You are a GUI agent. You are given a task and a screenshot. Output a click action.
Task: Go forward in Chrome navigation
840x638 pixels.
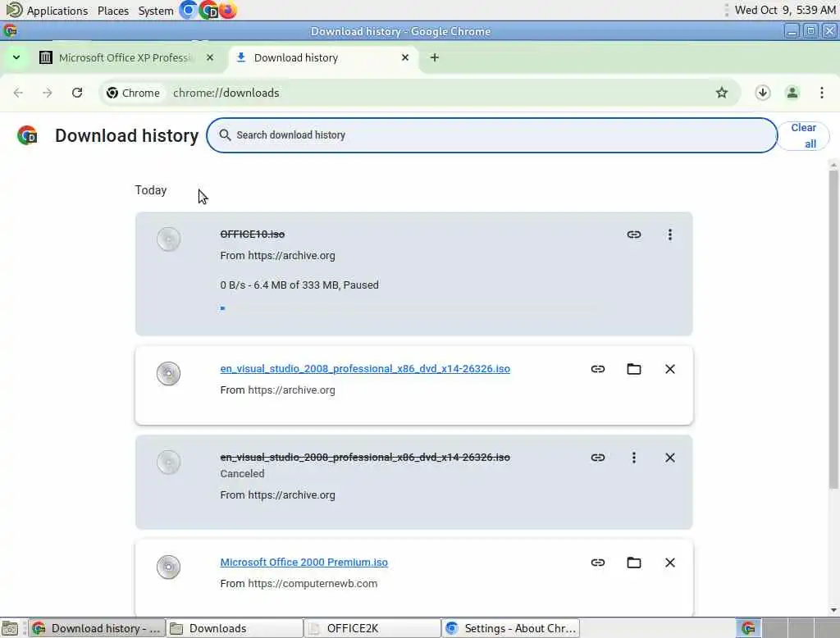pos(47,93)
